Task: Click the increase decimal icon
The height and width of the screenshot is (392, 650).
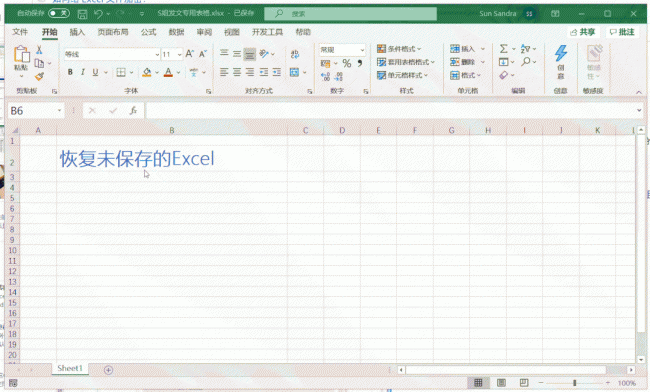Action: pos(325,76)
